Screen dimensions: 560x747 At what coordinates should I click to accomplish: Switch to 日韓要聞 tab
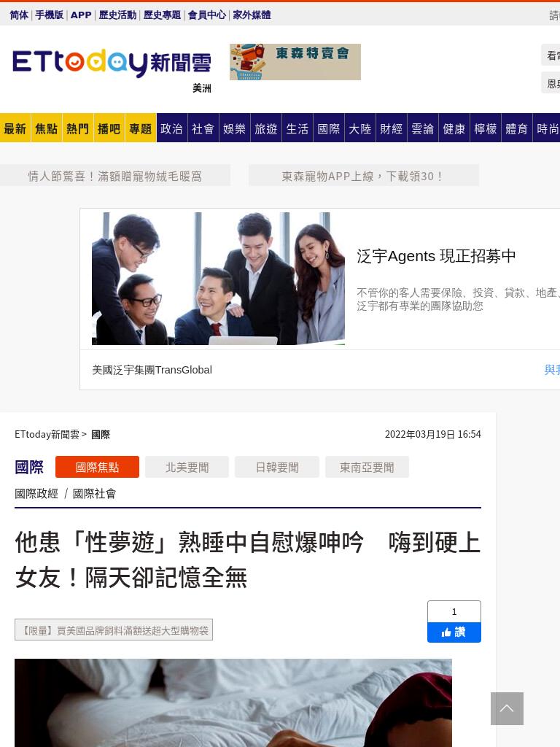point(277,467)
